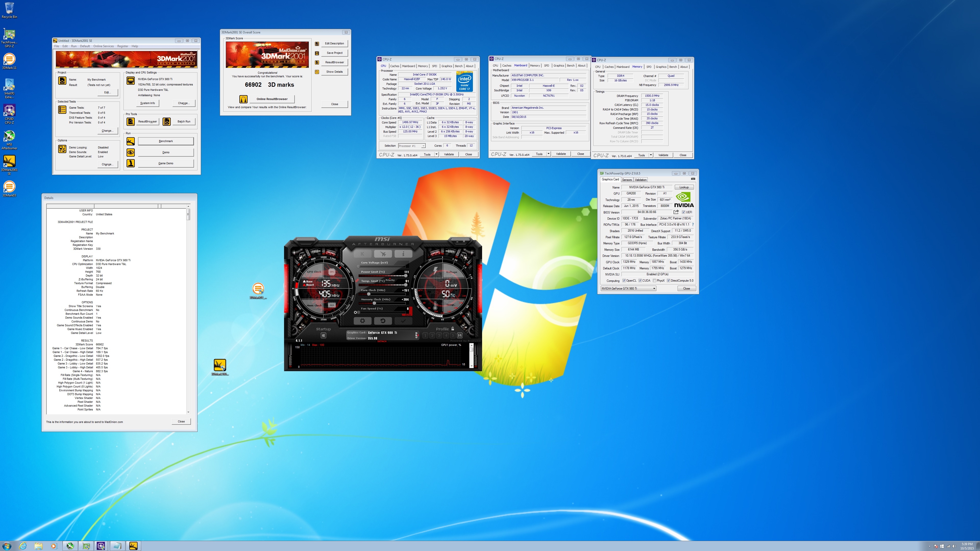The width and height of the screenshot is (980, 551).
Task: Open the Processor #1 selection dropdown in CPU-Z
Action: (x=412, y=146)
